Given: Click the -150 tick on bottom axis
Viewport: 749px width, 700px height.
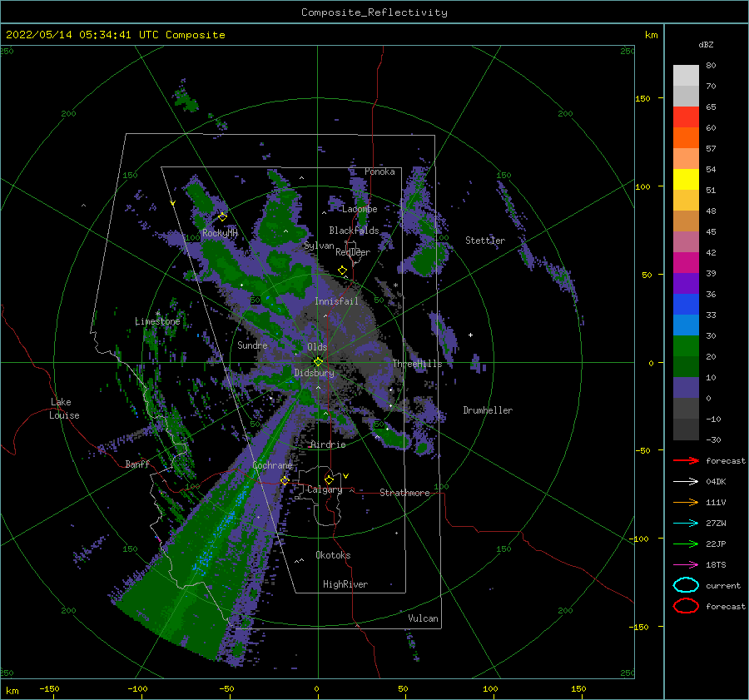Looking at the screenshot, I should pyautogui.click(x=49, y=688).
